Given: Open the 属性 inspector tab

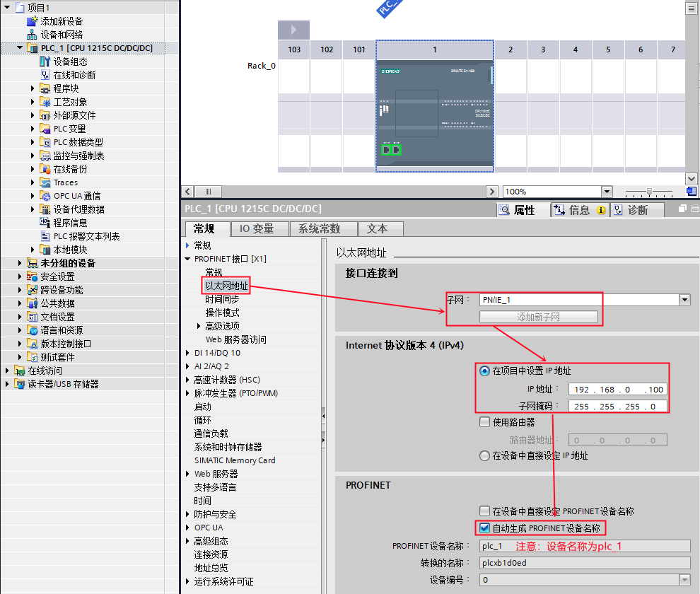Looking at the screenshot, I should pyautogui.click(x=523, y=210).
